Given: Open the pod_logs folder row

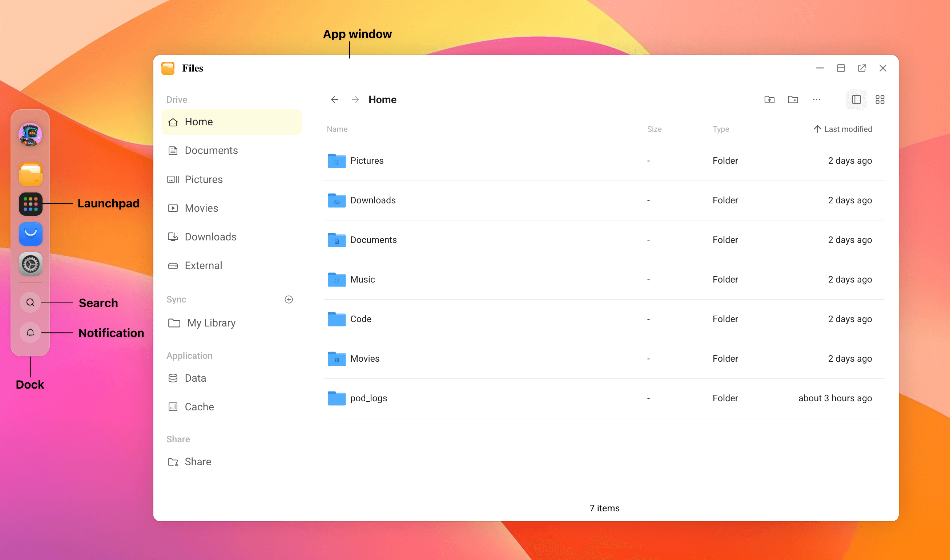Looking at the screenshot, I should point(369,398).
